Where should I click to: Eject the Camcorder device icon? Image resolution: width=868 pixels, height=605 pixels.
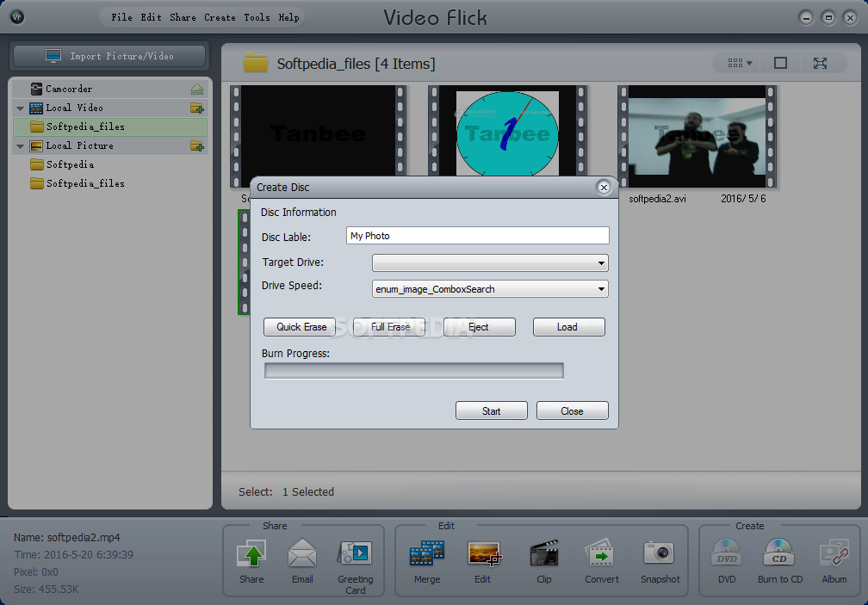click(x=197, y=89)
